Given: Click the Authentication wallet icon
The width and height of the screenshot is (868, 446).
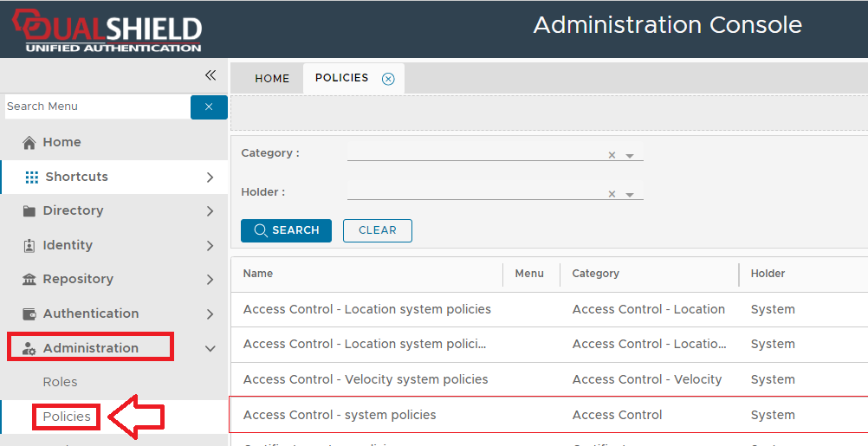Looking at the screenshot, I should pos(29,314).
